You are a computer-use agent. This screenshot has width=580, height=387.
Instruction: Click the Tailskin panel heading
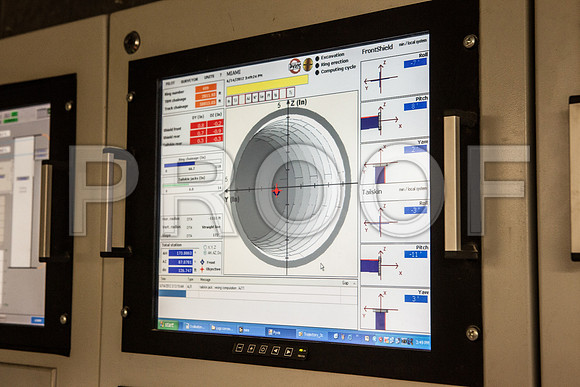(x=372, y=192)
